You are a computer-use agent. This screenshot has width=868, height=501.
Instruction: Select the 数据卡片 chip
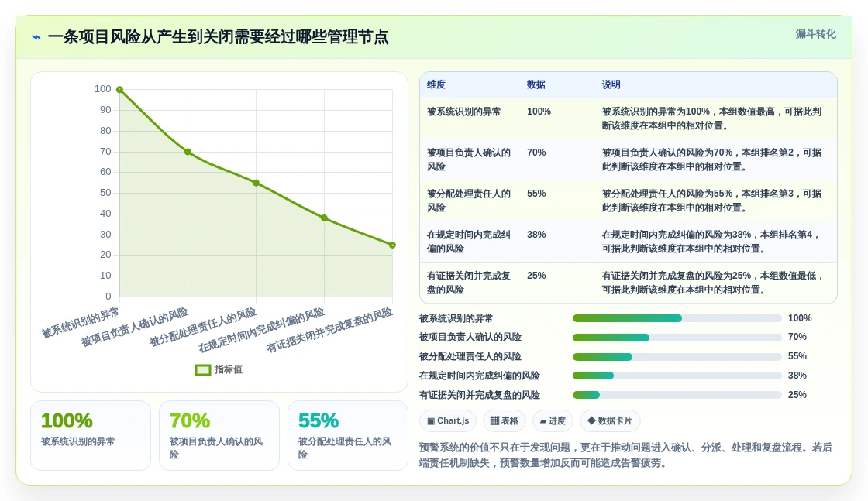click(610, 420)
